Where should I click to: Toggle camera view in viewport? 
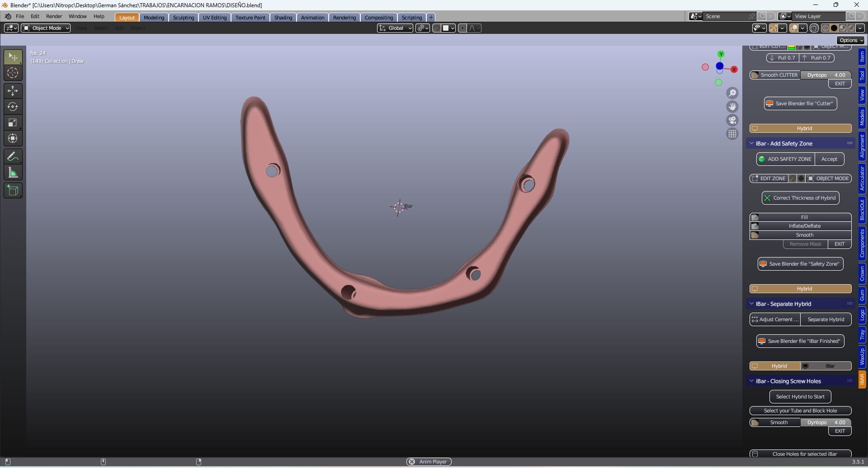(732, 120)
